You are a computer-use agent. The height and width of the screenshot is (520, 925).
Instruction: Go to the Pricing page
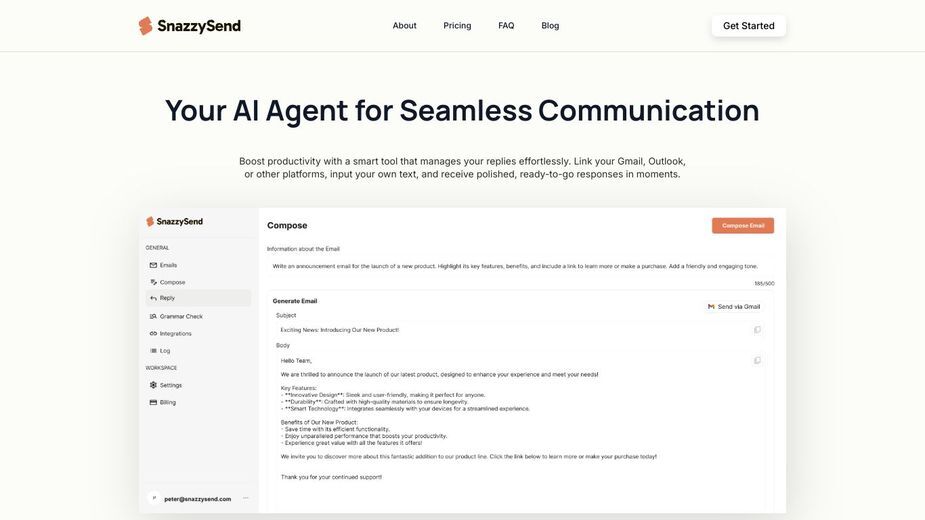[457, 26]
